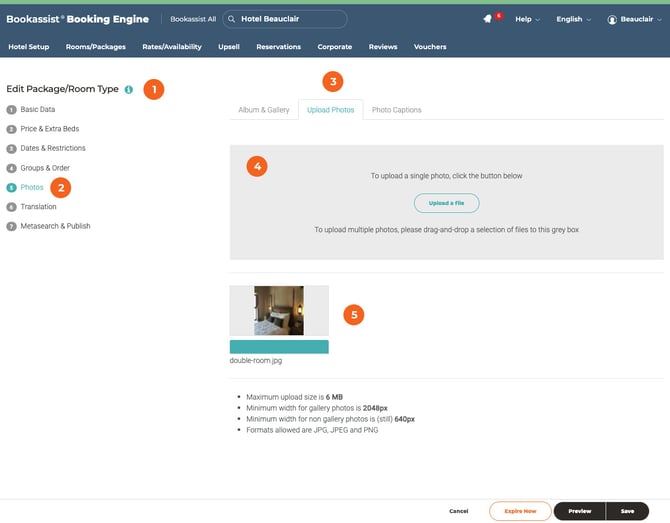670x523 pixels.
Task: Click the step 1 Basic Data circle
Action: pyautogui.click(x=11, y=109)
